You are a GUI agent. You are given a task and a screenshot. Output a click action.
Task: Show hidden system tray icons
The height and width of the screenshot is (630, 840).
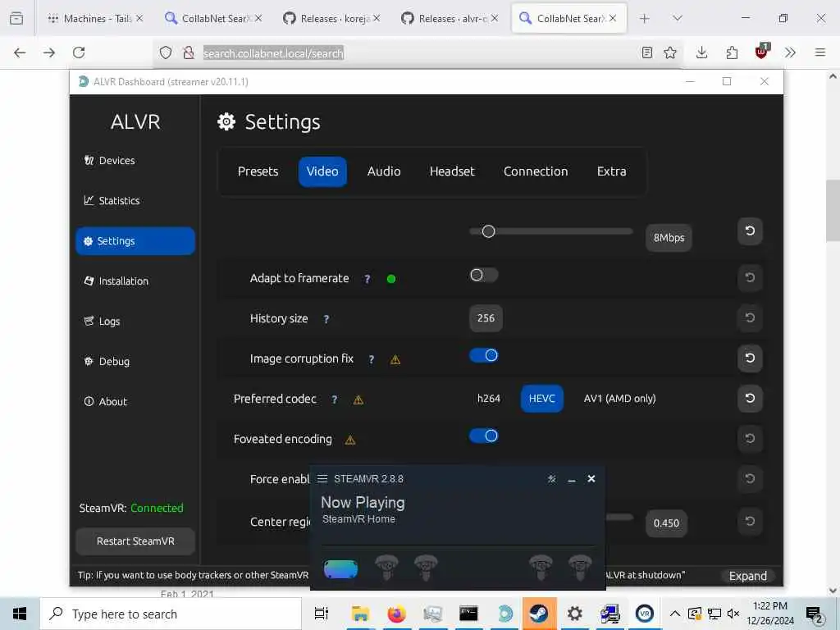pos(675,614)
